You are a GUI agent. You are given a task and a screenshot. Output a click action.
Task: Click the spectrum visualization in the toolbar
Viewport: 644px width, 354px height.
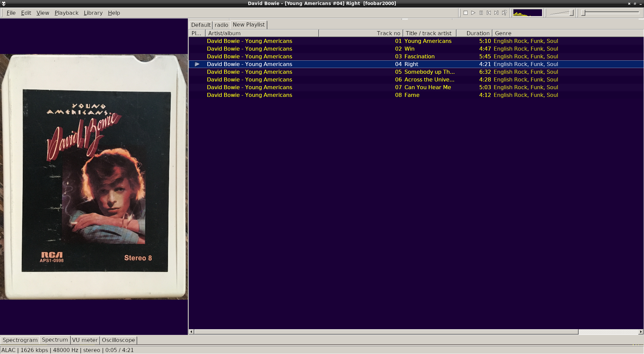click(x=527, y=13)
